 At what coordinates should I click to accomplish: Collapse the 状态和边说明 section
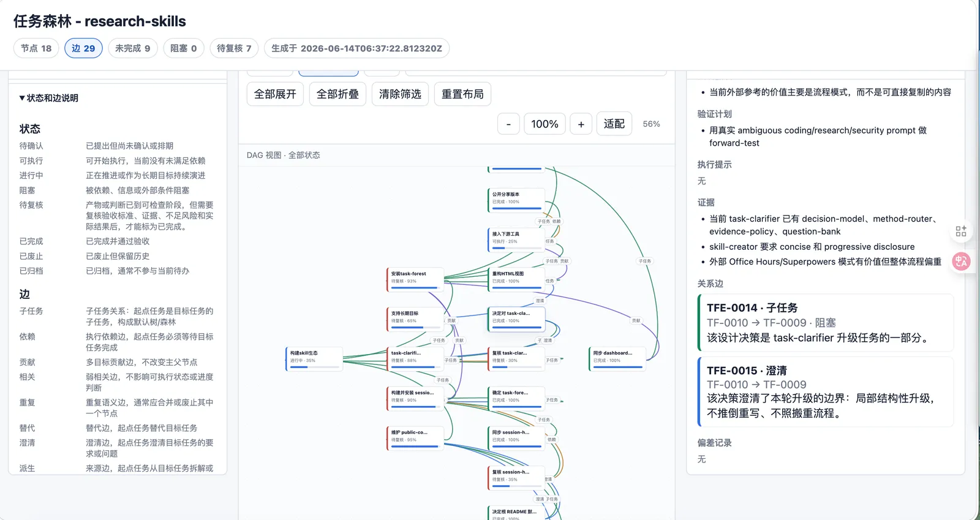pos(49,98)
